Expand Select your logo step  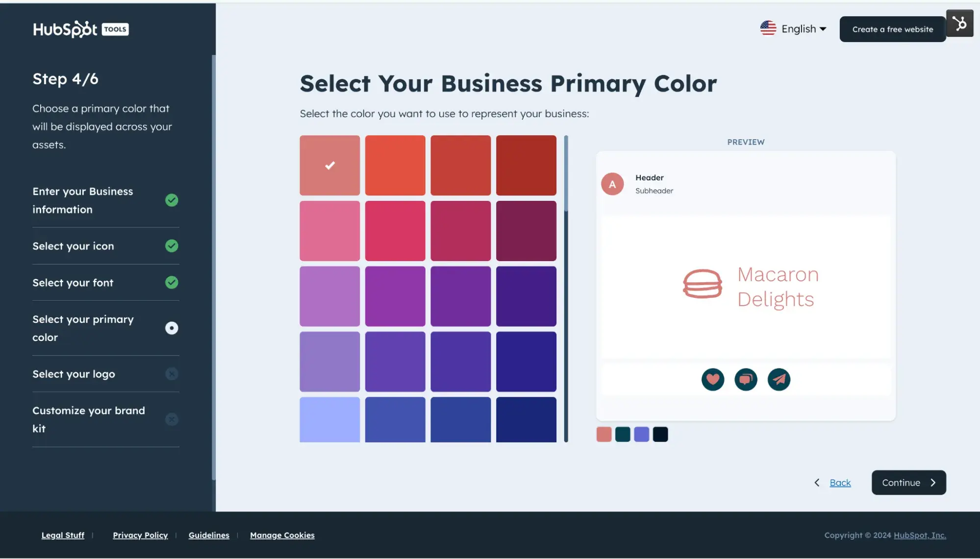coord(171,373)
